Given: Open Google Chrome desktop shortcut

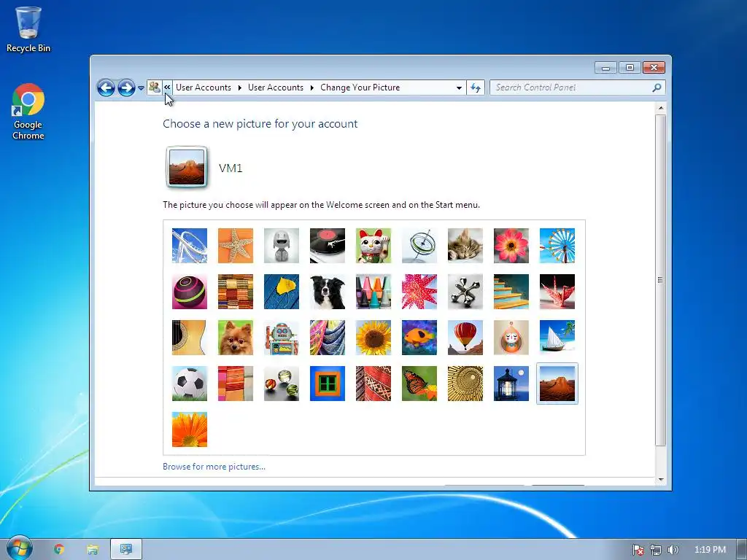Looking at the screenshot, I should [28, 112].
